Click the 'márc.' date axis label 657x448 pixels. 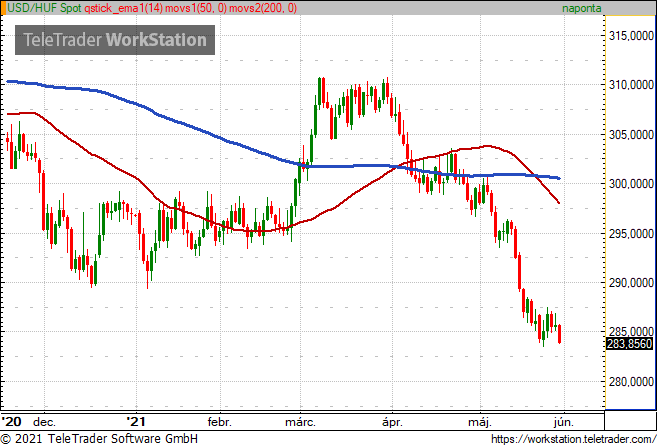tap(300, 422)
